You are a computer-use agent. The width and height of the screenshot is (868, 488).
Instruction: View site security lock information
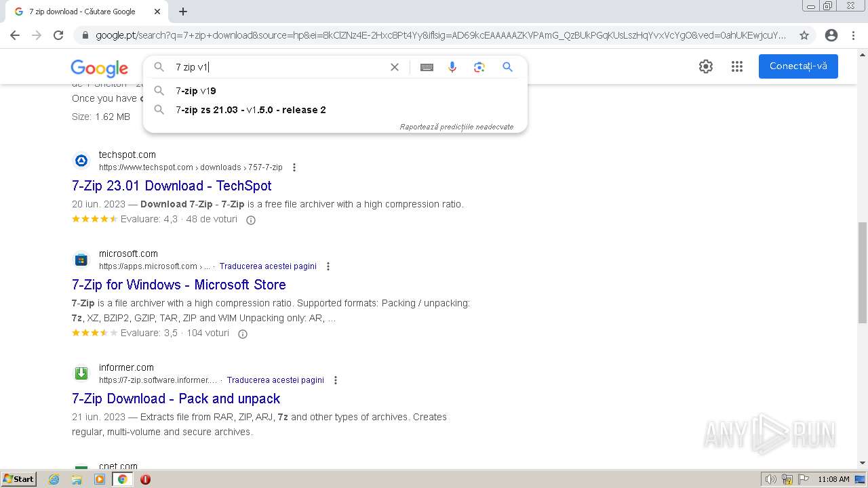point(85,35)
